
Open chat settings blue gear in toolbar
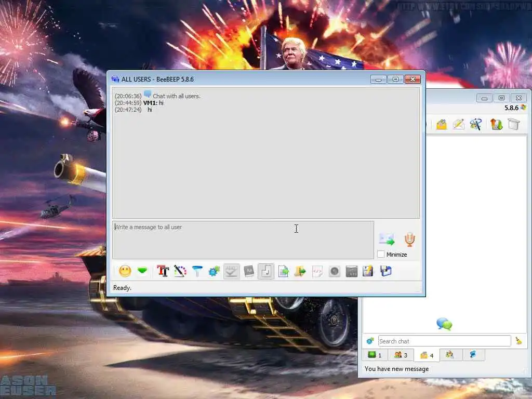(x=214, y=271)
